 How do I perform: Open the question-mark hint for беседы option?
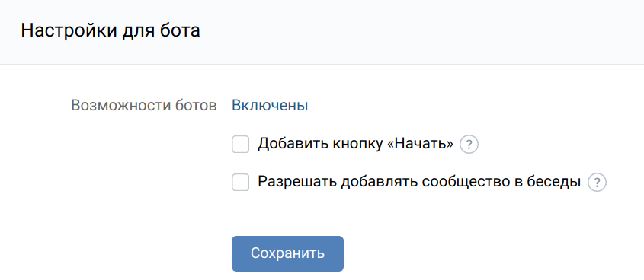pos(598,183)
